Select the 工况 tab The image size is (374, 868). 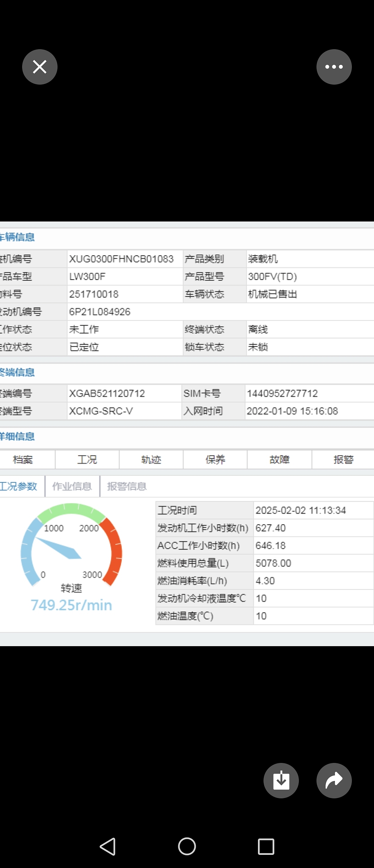[87, 460]
